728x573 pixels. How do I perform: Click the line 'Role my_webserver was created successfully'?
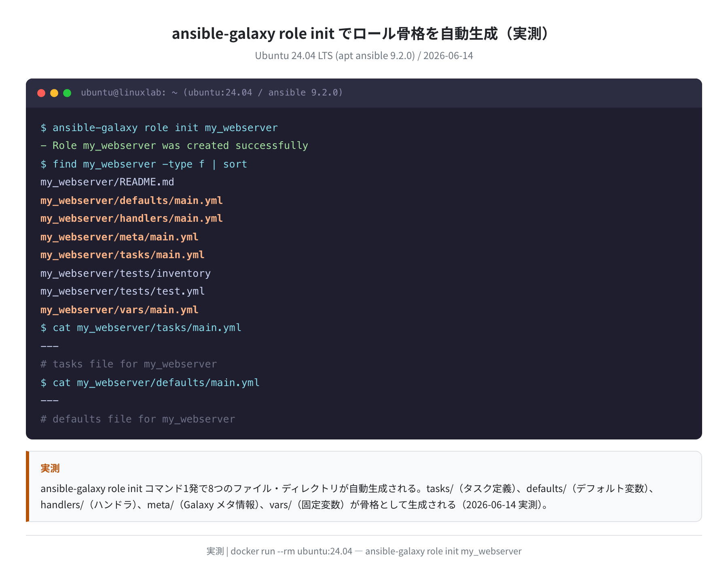180,146
